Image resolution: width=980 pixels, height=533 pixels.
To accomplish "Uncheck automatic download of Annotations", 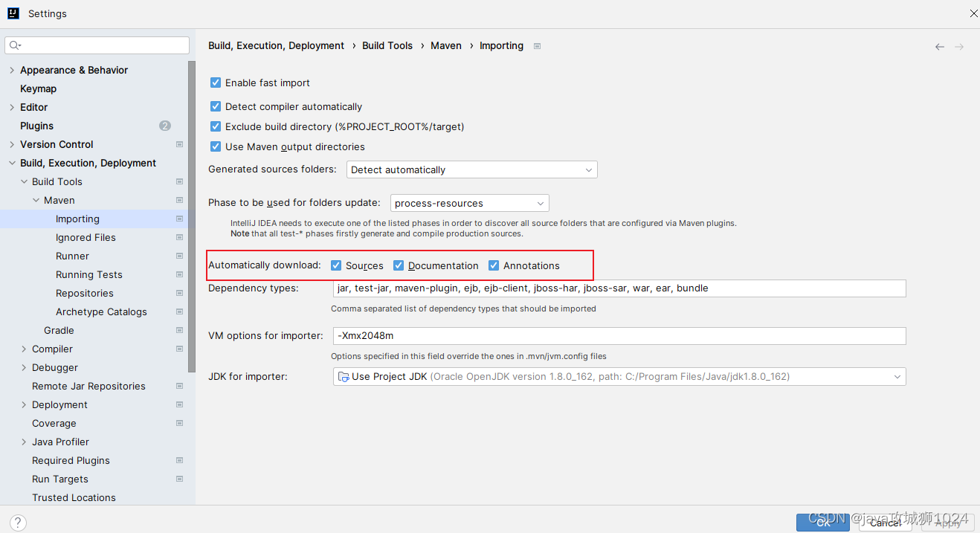I will (x=494, y=265).
